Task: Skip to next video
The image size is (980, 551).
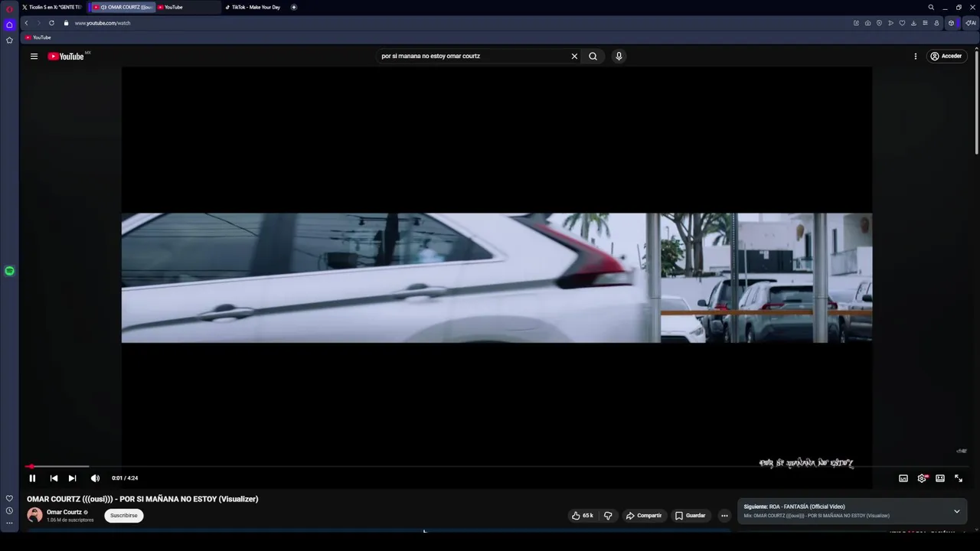Action: click(x=72, y=478)
